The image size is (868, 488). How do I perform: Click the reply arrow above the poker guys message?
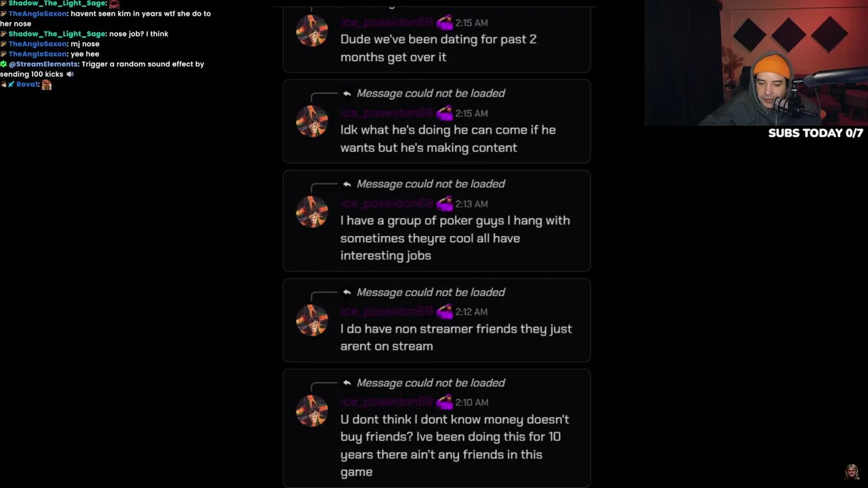point(347,184)
